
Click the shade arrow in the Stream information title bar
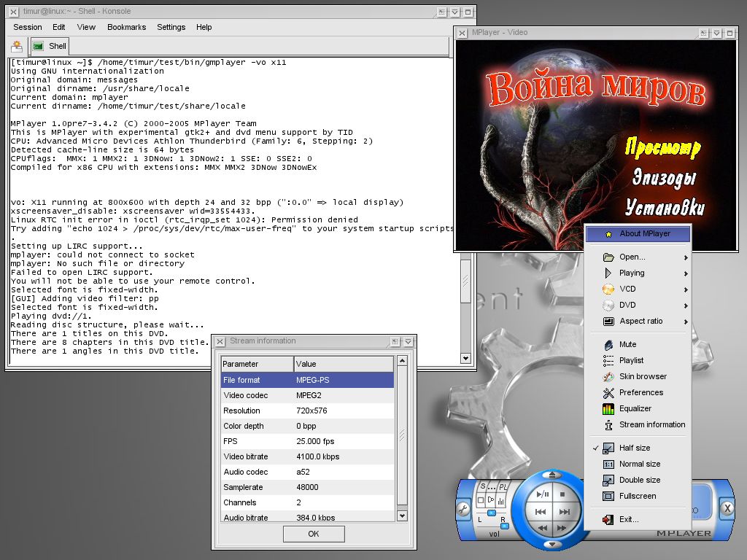point(409,341)
